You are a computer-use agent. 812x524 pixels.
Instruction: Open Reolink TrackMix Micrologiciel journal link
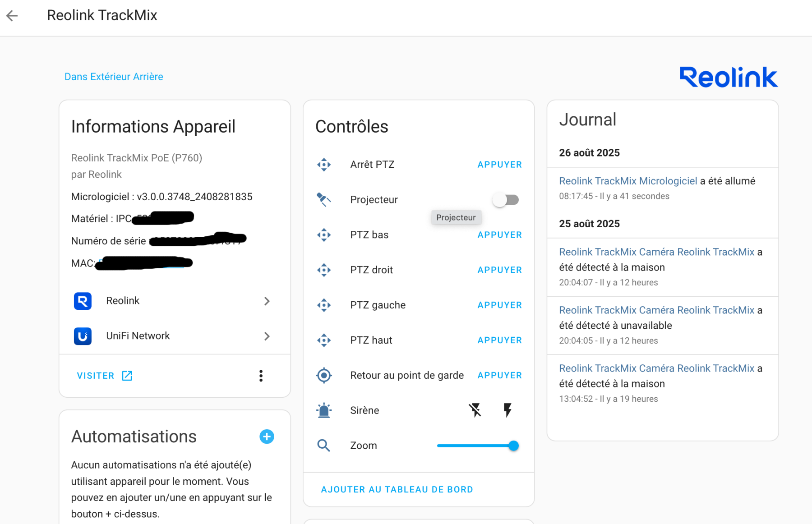[x=628, y=181]
